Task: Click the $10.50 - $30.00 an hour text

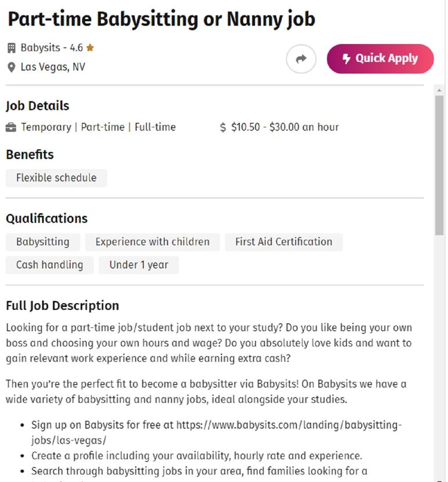Action: tap(285, 127)
